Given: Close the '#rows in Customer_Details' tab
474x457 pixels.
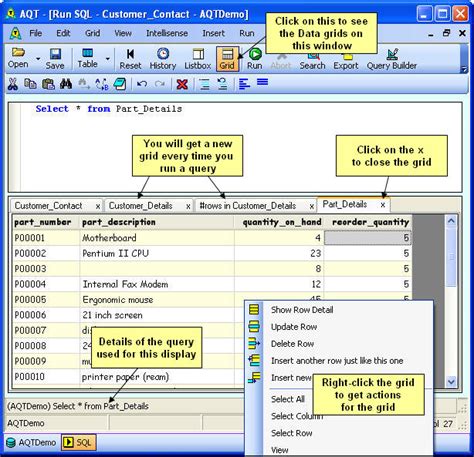Looking at the screenshot, I should pos(312,207).
